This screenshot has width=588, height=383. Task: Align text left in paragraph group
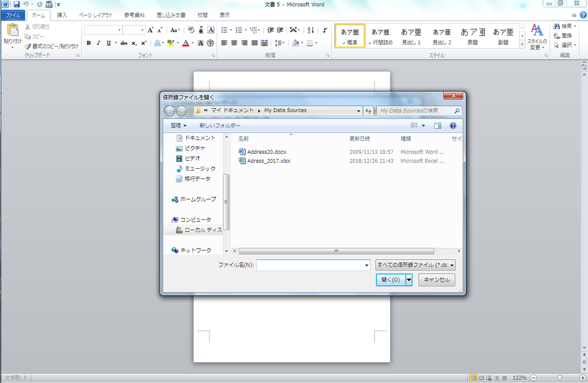coord(225,43)
